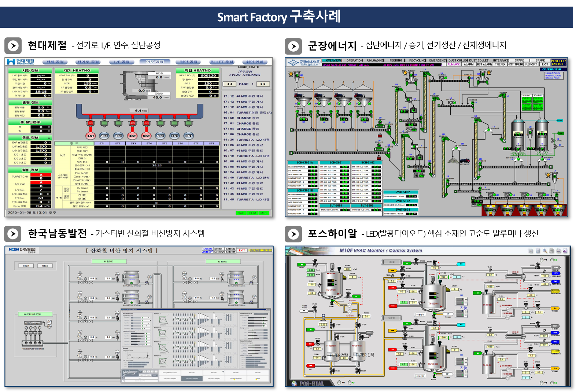Screen dimensions: 576x392
Task: Click the red TURRET CAR A swatch
Action: coord(41,175)
